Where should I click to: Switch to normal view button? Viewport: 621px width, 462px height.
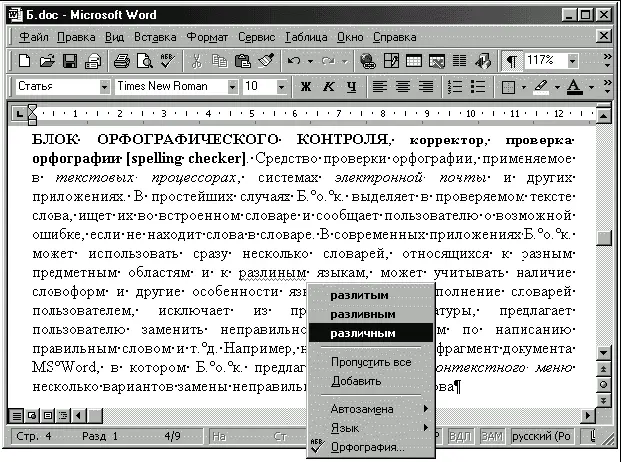(17, 416)
